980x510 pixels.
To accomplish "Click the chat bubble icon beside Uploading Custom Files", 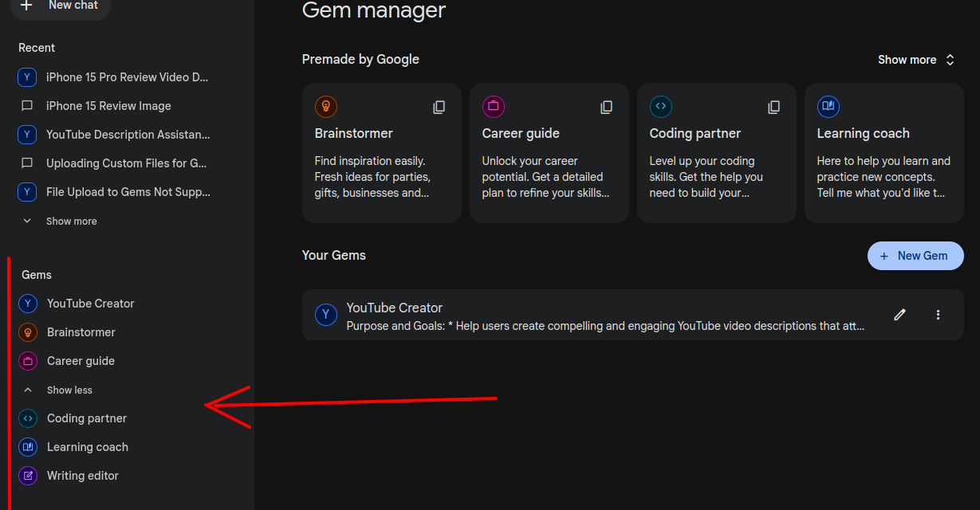I will [27, 163].
